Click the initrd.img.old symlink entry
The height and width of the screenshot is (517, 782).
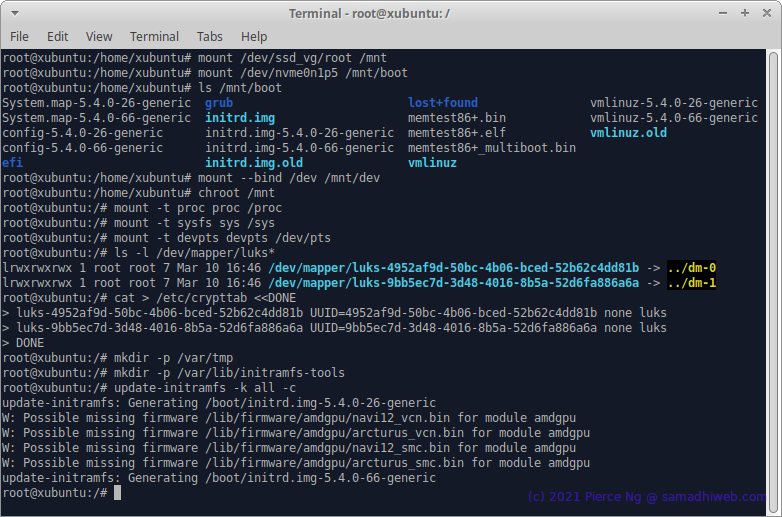pos(254,163)
